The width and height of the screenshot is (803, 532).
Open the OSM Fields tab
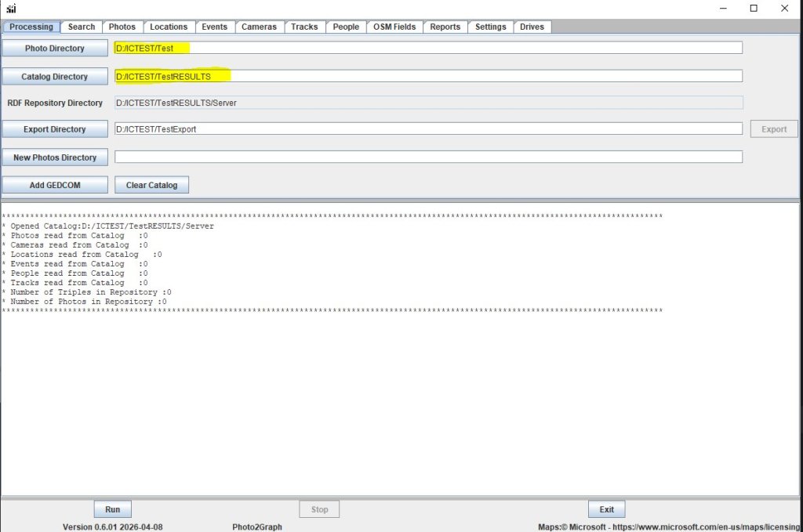[394, 27]
